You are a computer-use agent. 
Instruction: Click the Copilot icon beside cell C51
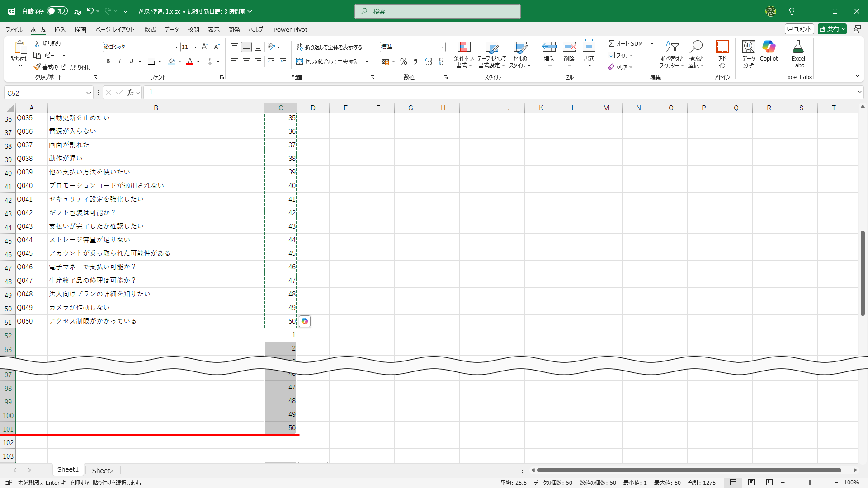tap(305, 321)
